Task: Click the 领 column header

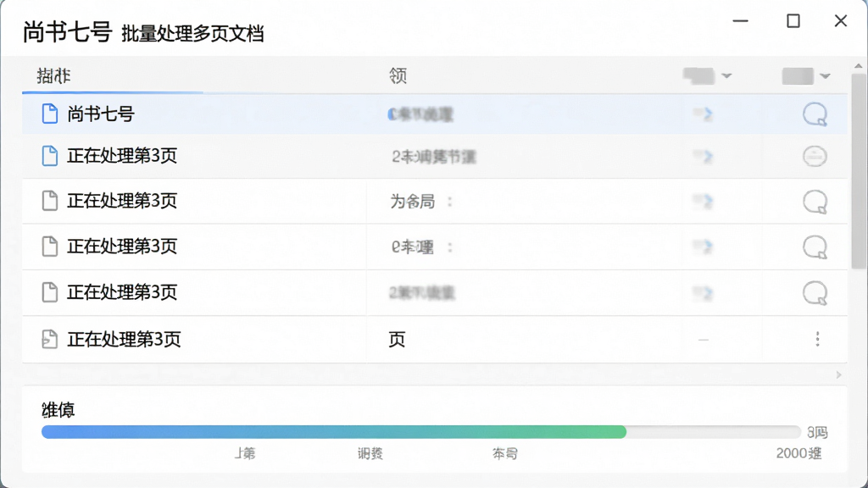Action: click(x=398, y=75)
